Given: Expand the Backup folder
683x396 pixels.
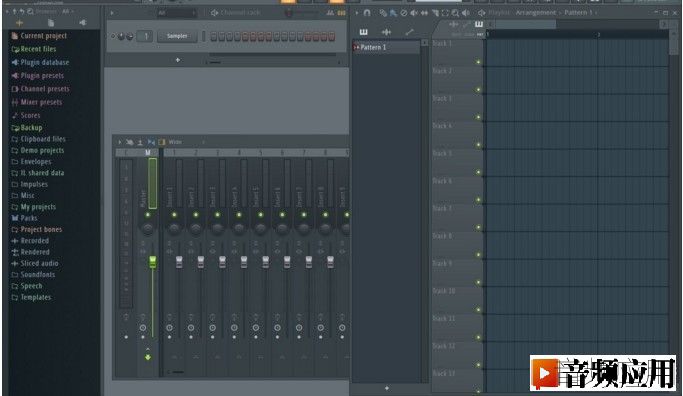Looking at the screenshot, I should tap(27, 128).
